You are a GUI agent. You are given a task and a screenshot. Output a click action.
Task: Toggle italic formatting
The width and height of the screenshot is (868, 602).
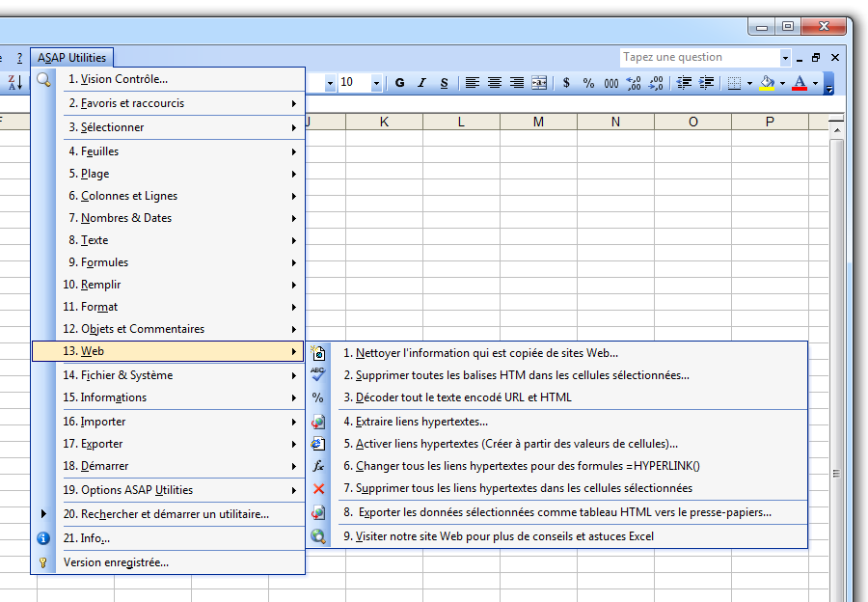(420, 83)
